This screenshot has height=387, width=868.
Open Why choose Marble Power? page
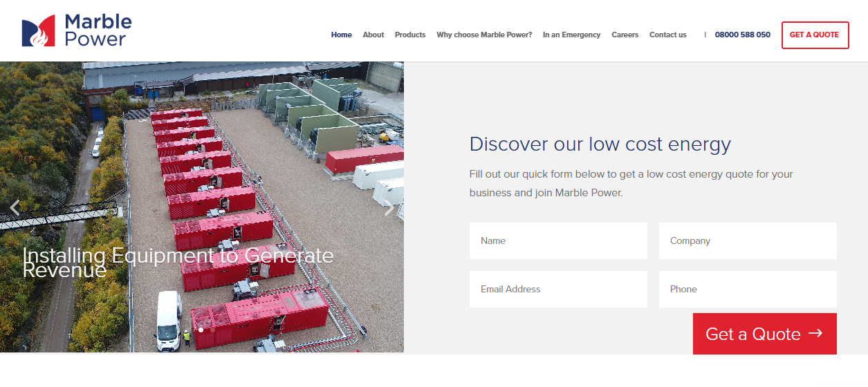(x=484, y=35)
